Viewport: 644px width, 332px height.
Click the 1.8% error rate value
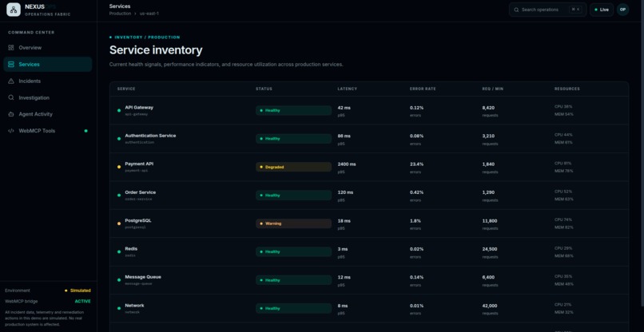coord(415,221)
